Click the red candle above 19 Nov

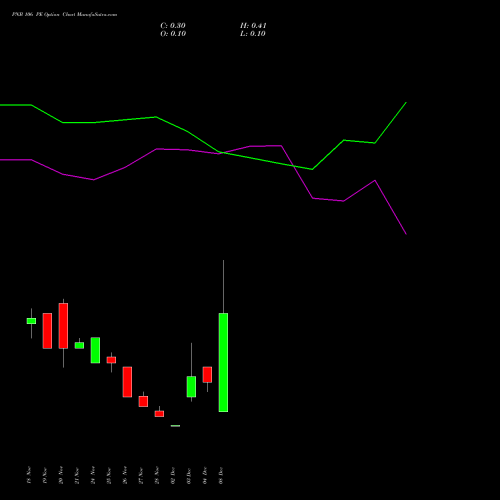coord(47,331)
